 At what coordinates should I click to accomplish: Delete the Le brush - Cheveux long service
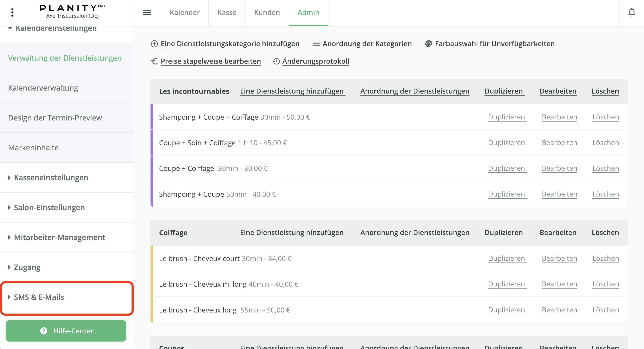(606, 310)
